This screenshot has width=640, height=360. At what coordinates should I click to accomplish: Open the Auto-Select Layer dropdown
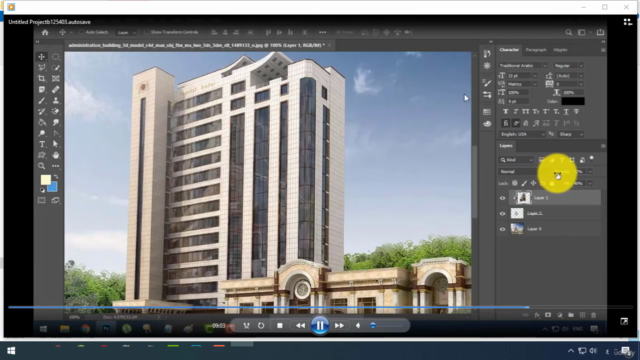click(x=127, y=32)
